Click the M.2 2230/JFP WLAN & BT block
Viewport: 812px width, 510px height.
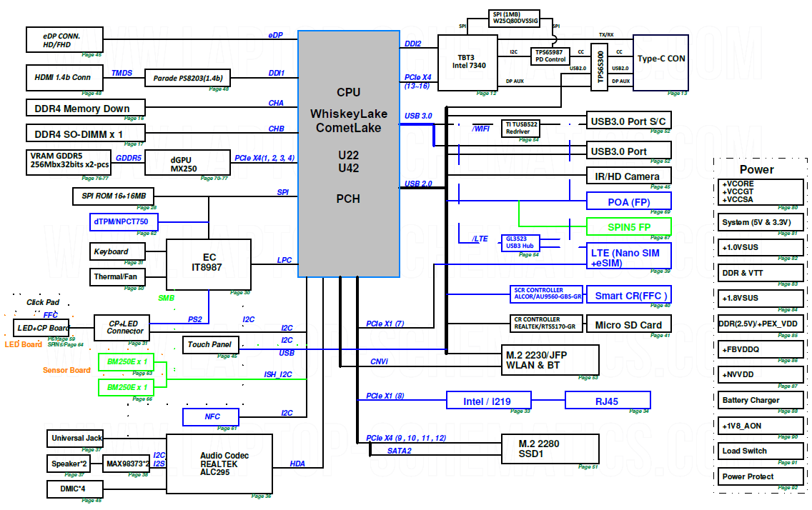tap(550, 360)
